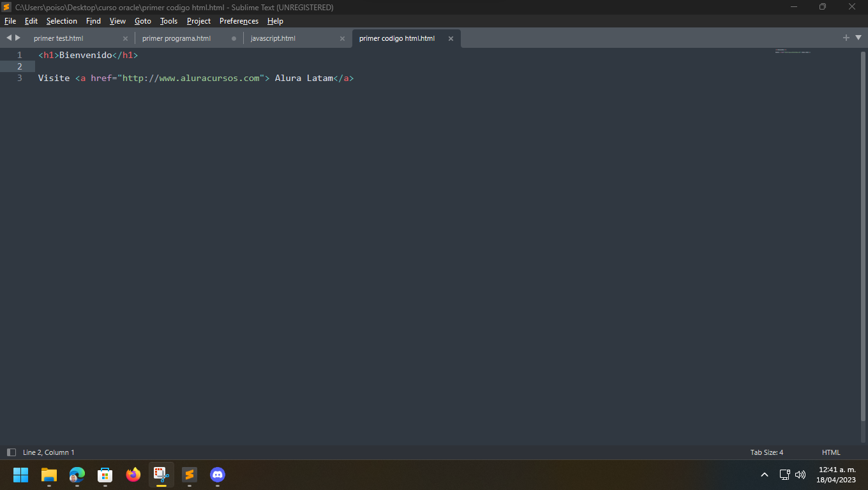Click the Sublime Text title bar icon

point(7,7)
